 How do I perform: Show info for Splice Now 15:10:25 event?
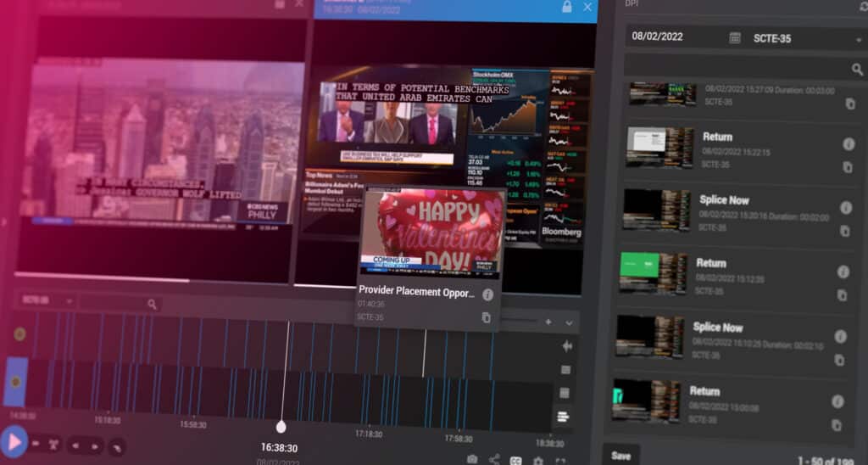pyautogui.click(x=840, y=336)
